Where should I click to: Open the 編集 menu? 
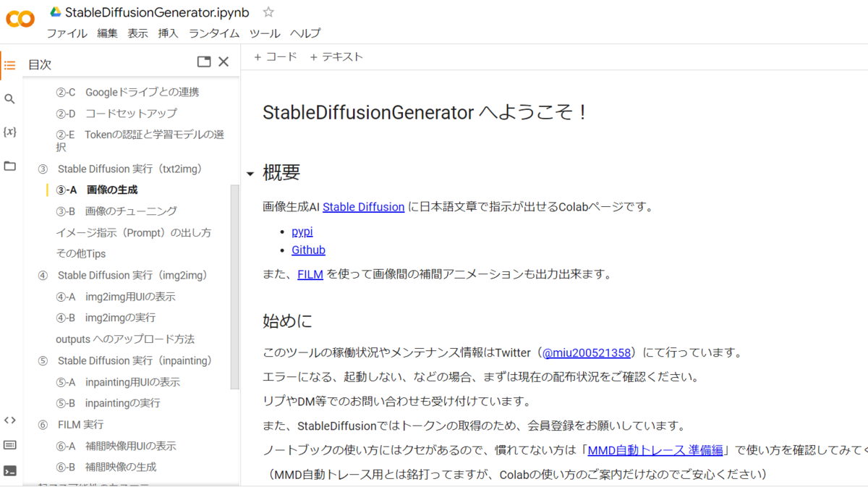(x=108, y=33)
